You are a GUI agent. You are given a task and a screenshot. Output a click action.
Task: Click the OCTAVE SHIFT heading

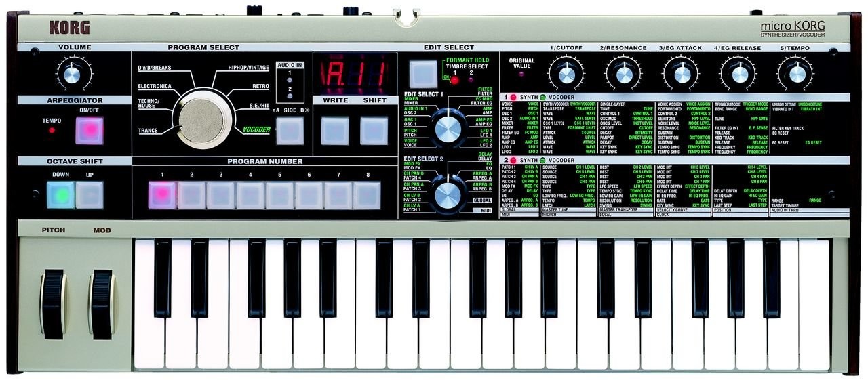pyautogui.click(x=75, y=161)
